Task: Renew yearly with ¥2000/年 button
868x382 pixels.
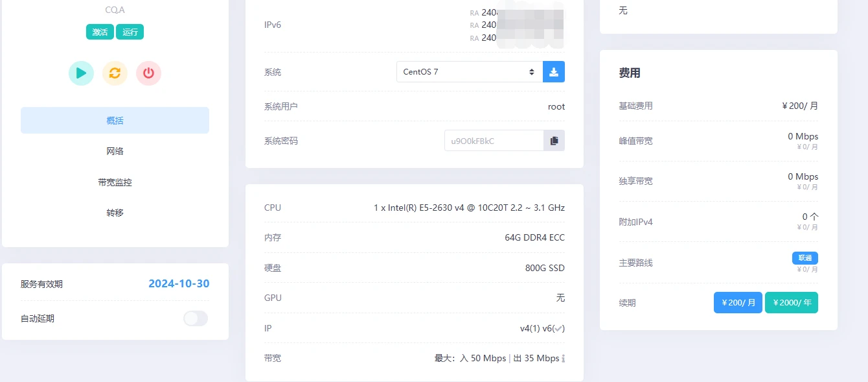Action: 791,303
